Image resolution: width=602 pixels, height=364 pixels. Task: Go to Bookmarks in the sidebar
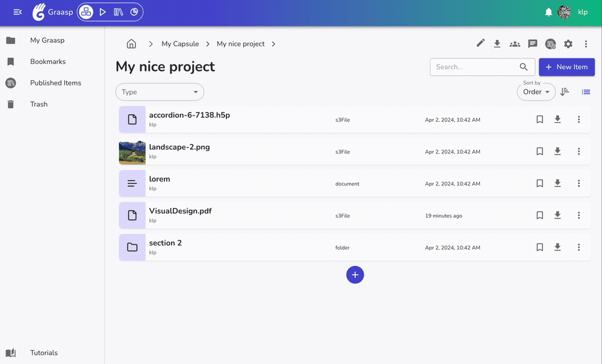(48, 61)
